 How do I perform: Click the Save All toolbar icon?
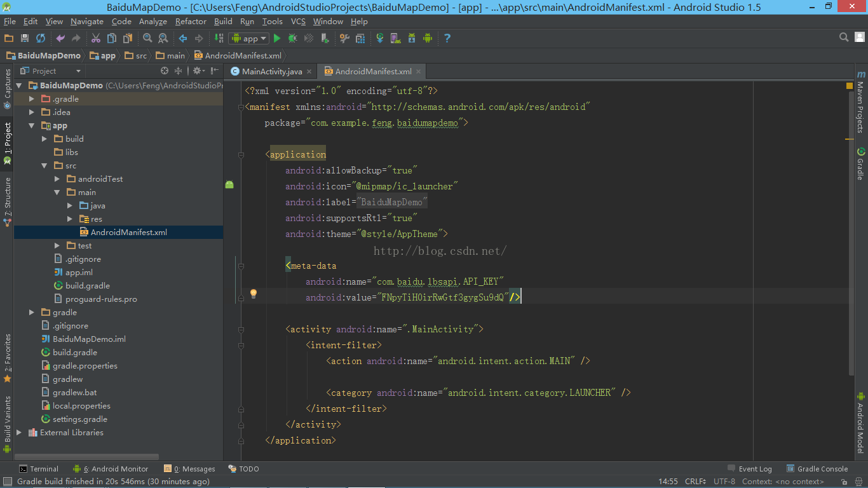coord(25,38)
